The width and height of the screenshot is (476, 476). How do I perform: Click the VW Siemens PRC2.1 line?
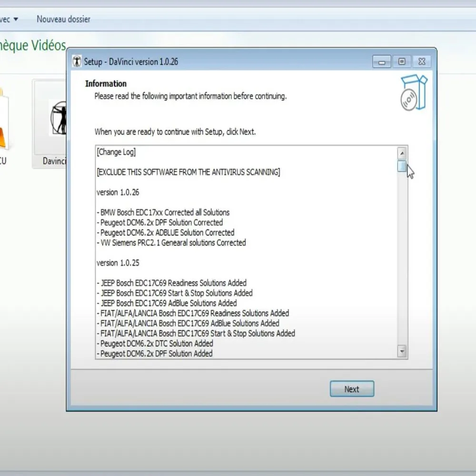pos(171,243)
